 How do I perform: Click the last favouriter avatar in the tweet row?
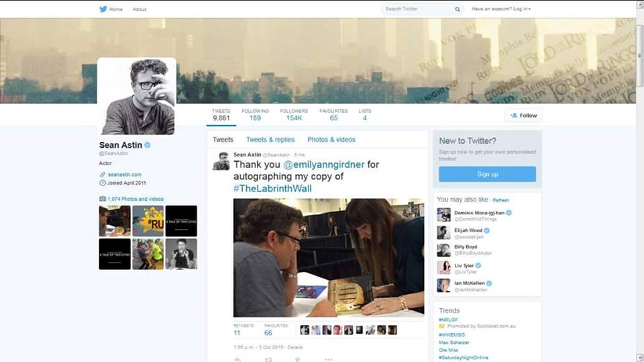392,330
